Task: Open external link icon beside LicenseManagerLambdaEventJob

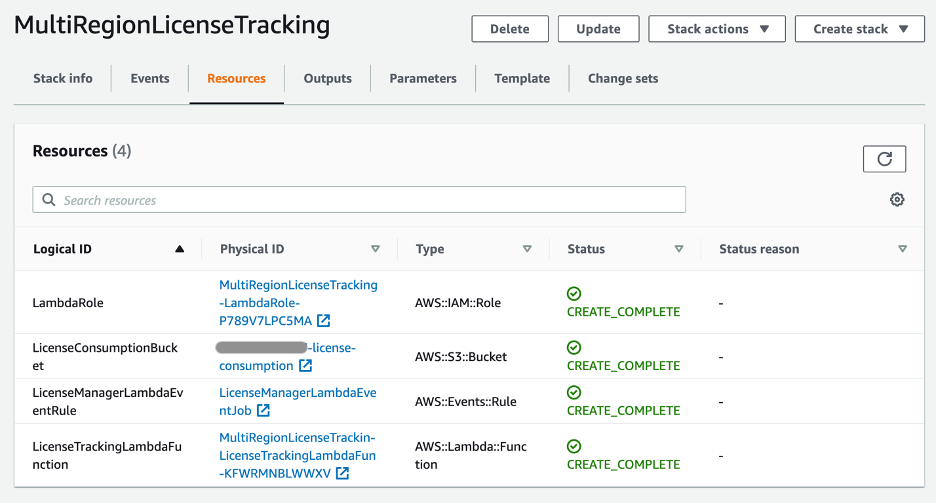Action: coord(263,410)
